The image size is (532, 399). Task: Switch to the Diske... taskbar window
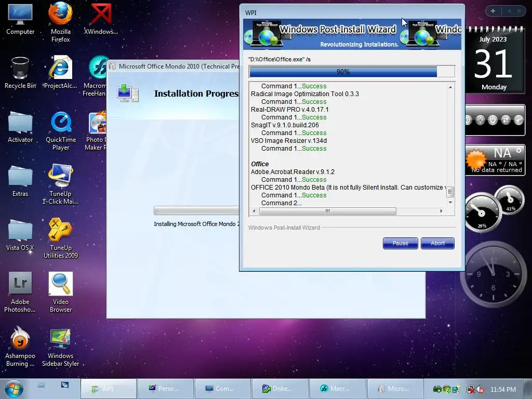(x=280, y=389)
